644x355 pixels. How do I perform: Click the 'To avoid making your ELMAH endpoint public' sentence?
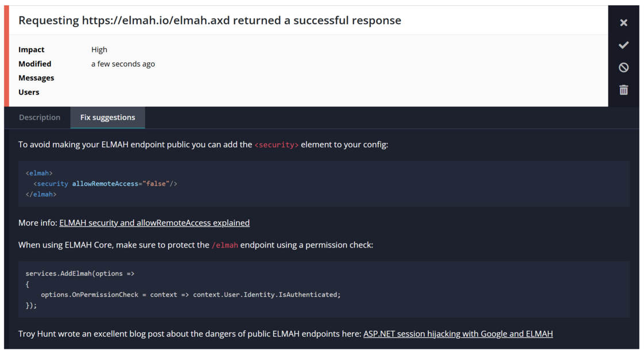[x=203, y=144]
